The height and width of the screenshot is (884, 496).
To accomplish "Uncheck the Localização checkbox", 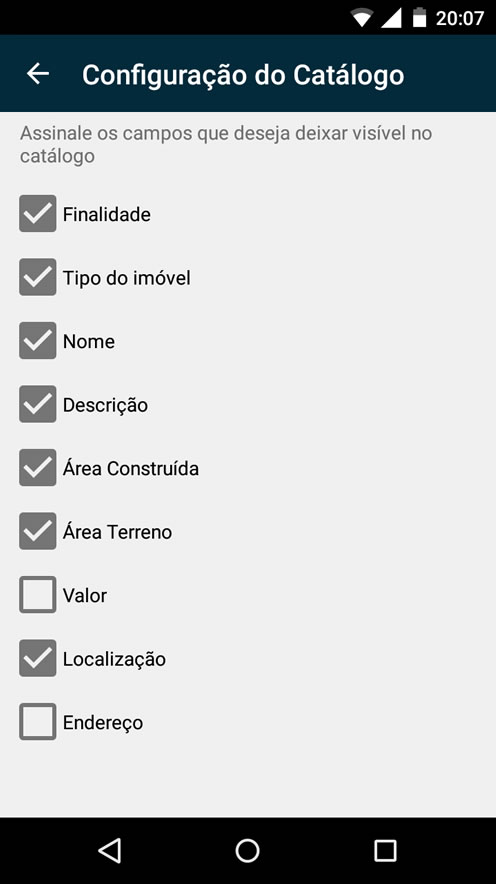I will pyautogui.click(x=38, y=658).
